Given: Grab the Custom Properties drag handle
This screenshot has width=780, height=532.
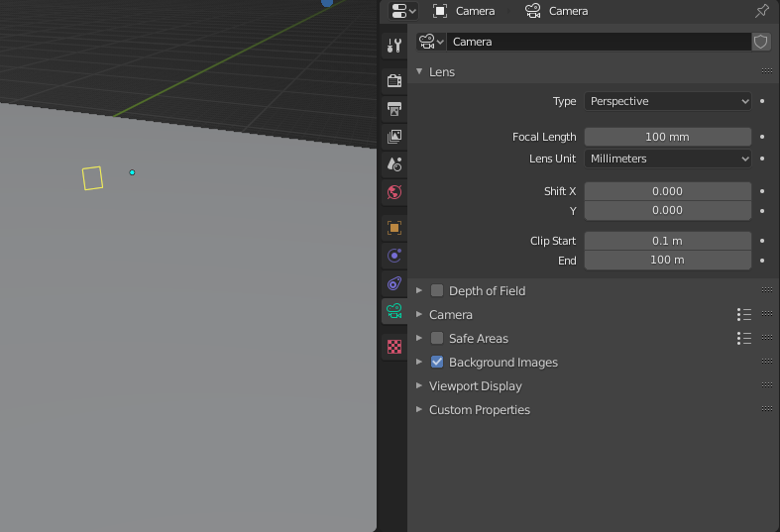Looking at the screenshot, I should 766,409.
